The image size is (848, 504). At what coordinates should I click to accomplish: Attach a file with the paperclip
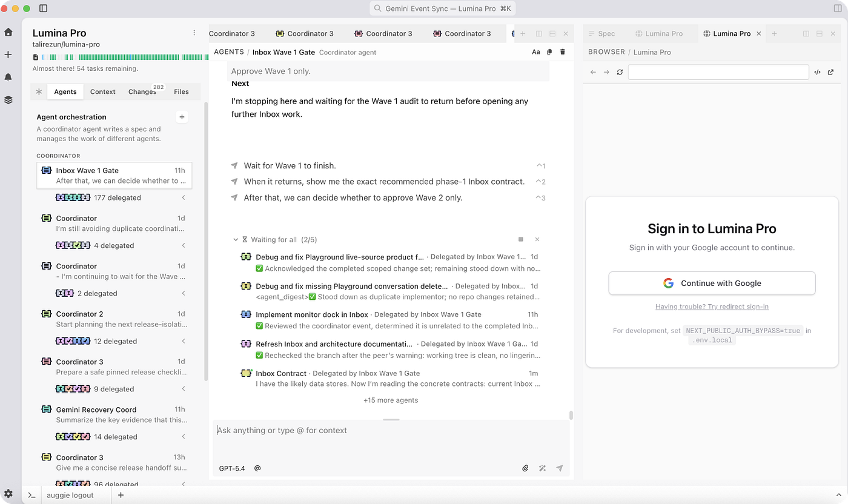pos(526,468)
